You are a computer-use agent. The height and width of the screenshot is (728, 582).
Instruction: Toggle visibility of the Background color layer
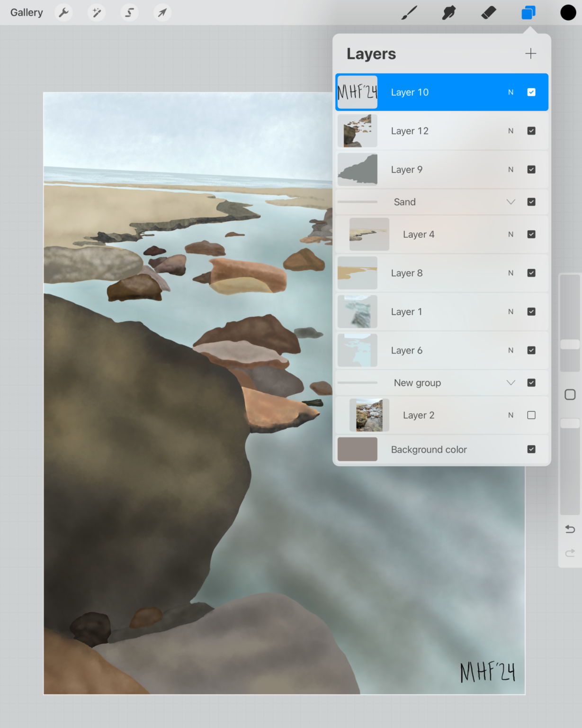click(531, 449)
